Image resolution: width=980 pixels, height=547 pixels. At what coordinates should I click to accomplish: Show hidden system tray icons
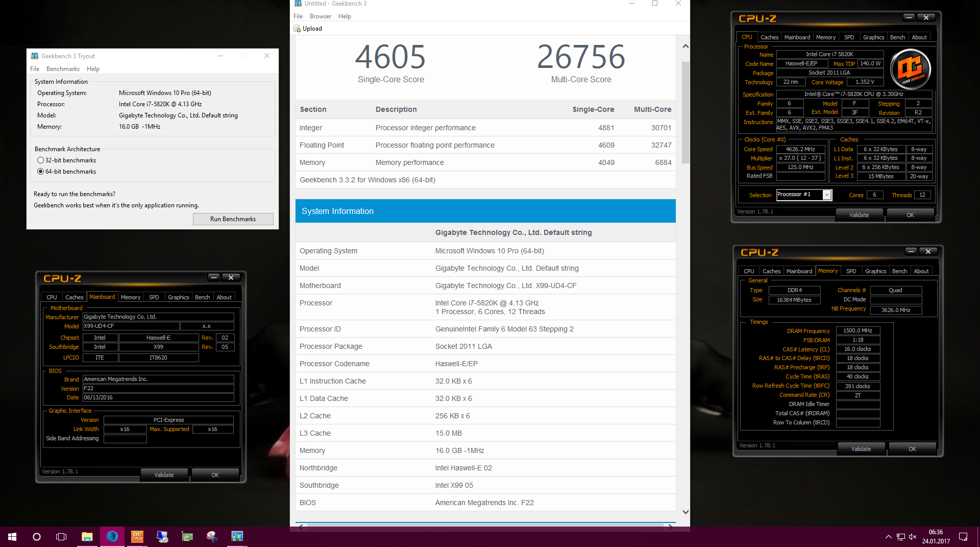(888, 537)
